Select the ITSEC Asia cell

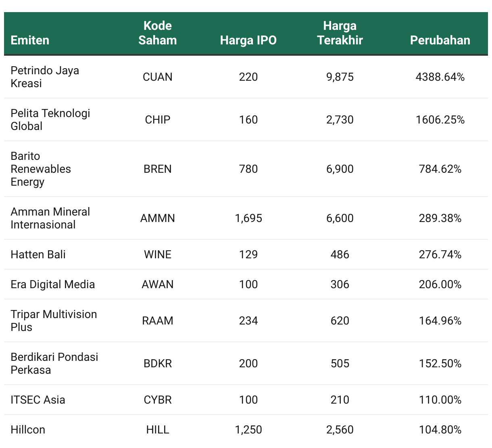click(38, 400)
